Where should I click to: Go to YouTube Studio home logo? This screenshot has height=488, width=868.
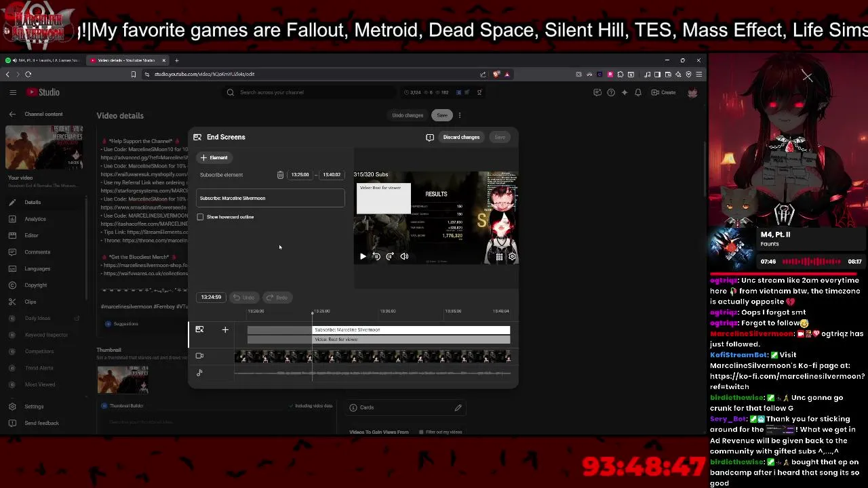coord(43,92)
